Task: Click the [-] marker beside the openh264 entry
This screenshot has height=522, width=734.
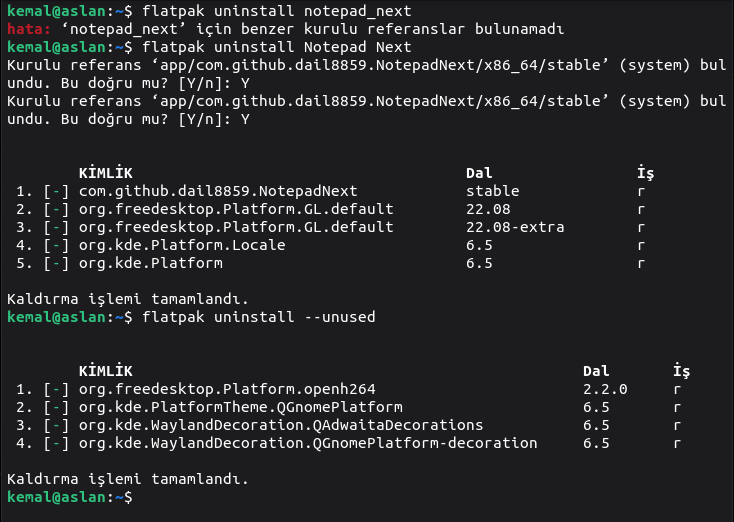Action: [x=56, y=389]
